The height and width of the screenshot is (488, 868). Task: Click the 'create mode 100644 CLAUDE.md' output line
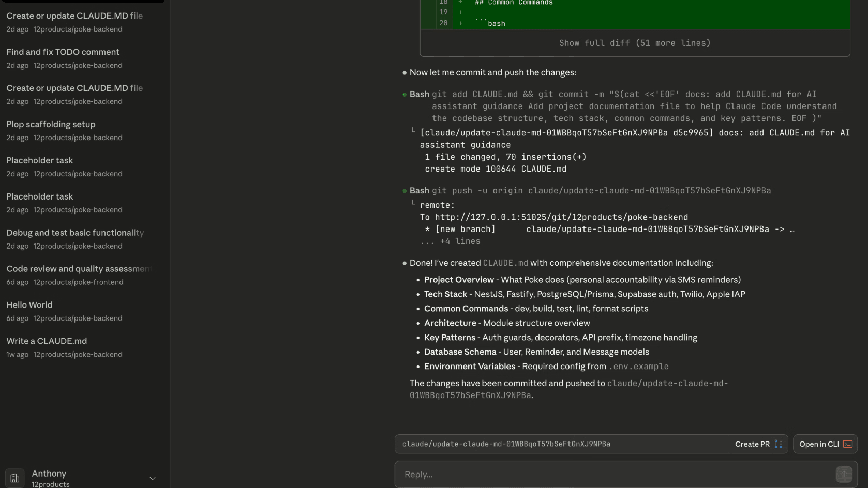coord(496,169)
